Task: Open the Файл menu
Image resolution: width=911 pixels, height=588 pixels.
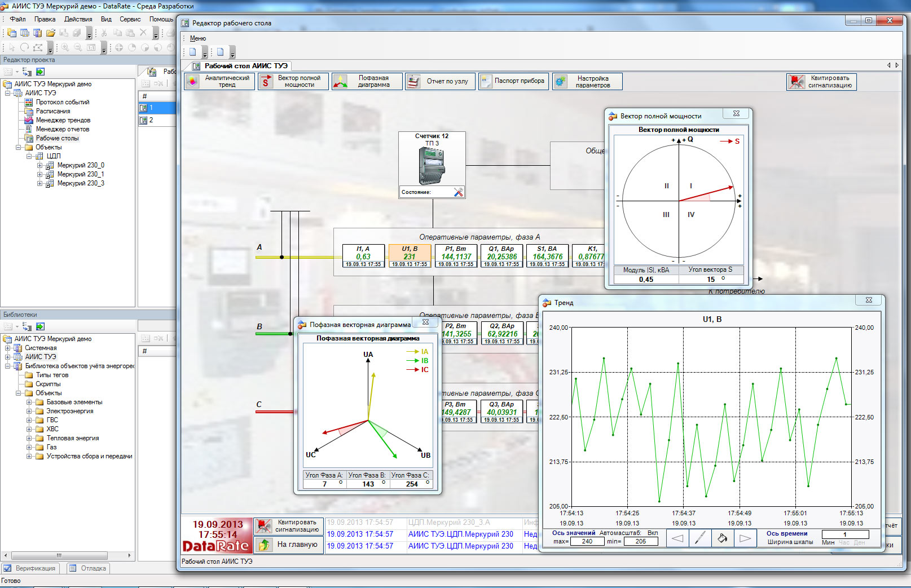Action: coord(17,19)
